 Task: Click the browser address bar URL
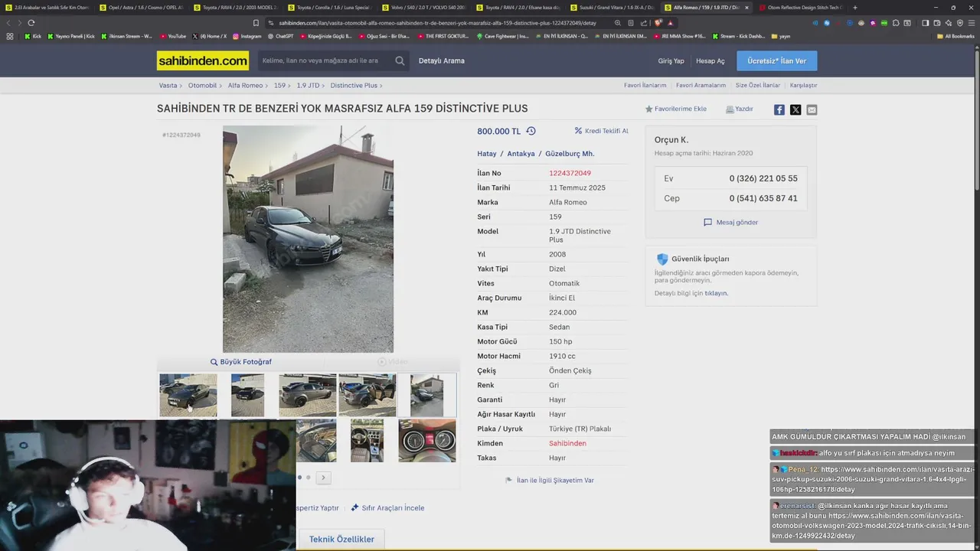(437, 23)
